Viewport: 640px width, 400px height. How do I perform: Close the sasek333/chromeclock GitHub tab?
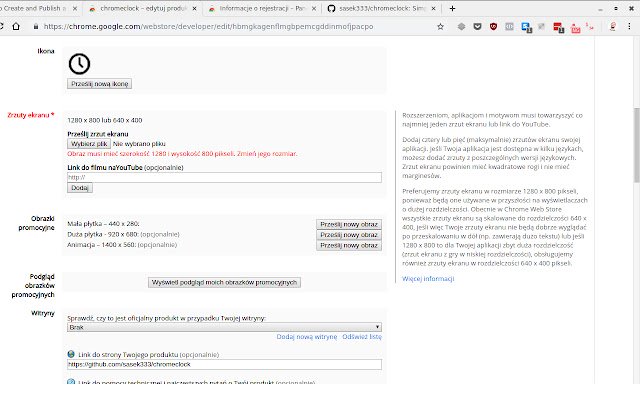point(433,9)
